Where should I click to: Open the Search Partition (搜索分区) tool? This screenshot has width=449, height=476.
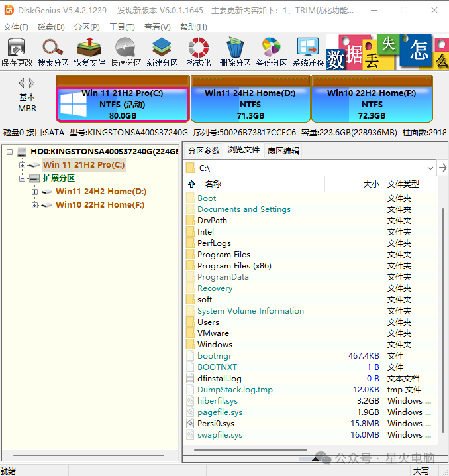coord(53,52)
